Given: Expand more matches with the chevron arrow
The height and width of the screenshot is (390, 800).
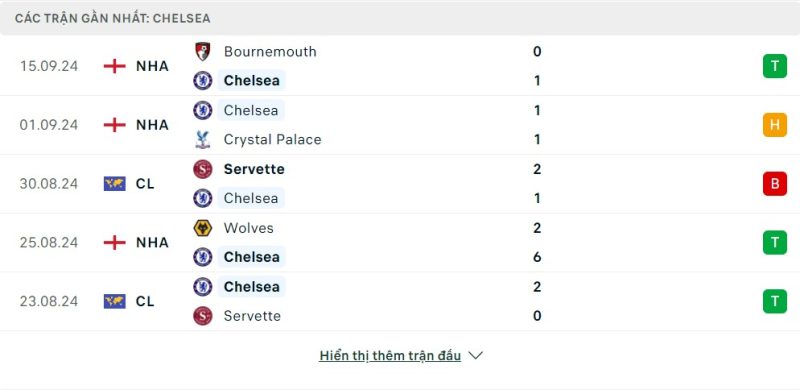Looking at the screenshot, I should pos(475,356).
